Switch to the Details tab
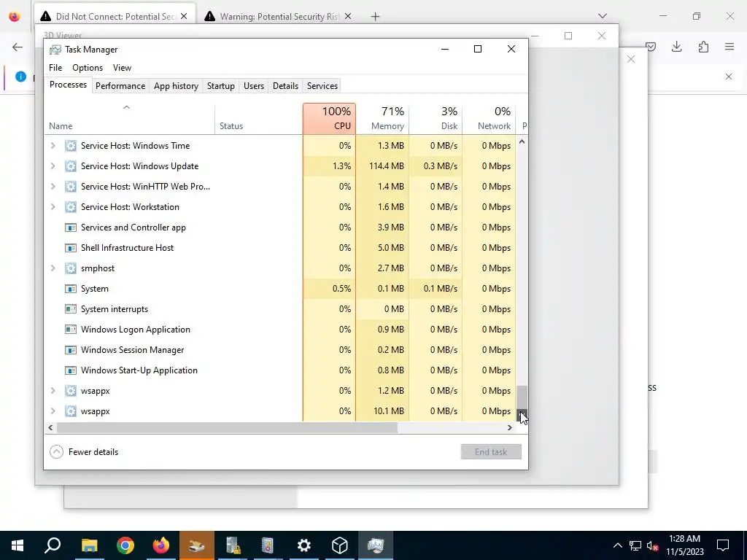The height and width of the screenshot is (560, 747). click(285, 86)
